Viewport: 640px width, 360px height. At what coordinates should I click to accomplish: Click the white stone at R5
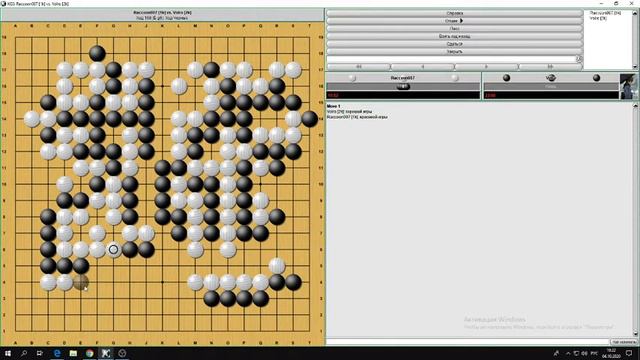coord(277,266)
